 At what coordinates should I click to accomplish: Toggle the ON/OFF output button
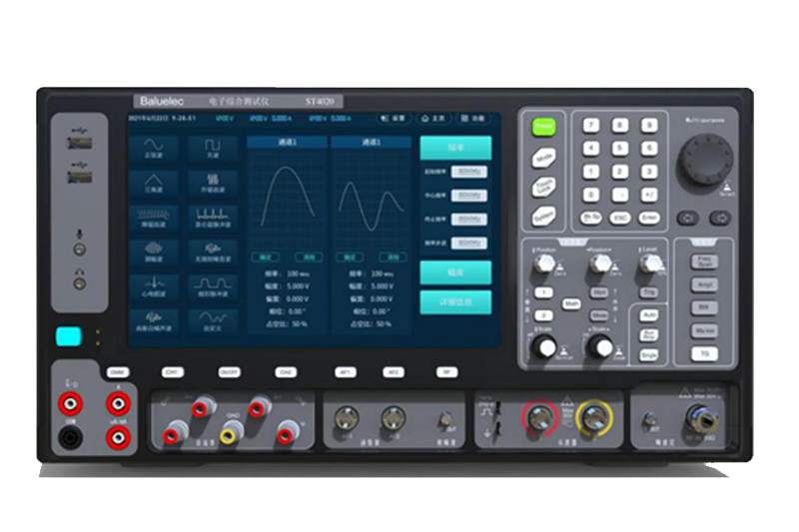tap(229, 372)
